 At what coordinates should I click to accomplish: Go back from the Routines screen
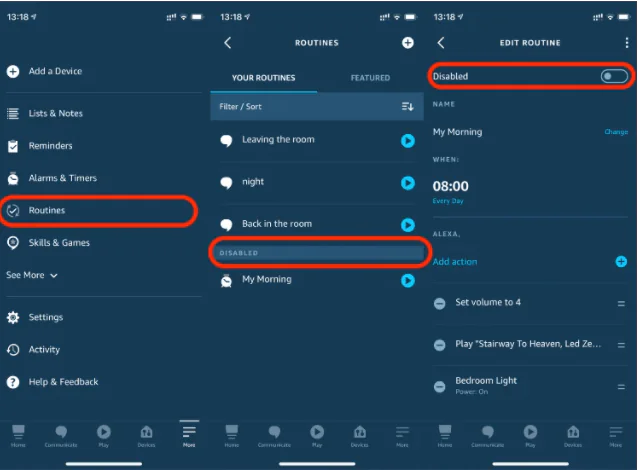pos(228,43)
